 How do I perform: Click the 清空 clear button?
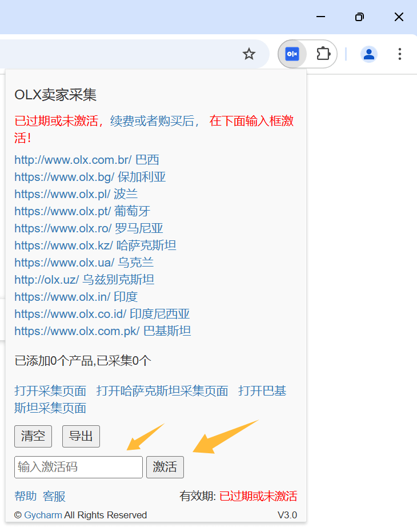[33, 436]
